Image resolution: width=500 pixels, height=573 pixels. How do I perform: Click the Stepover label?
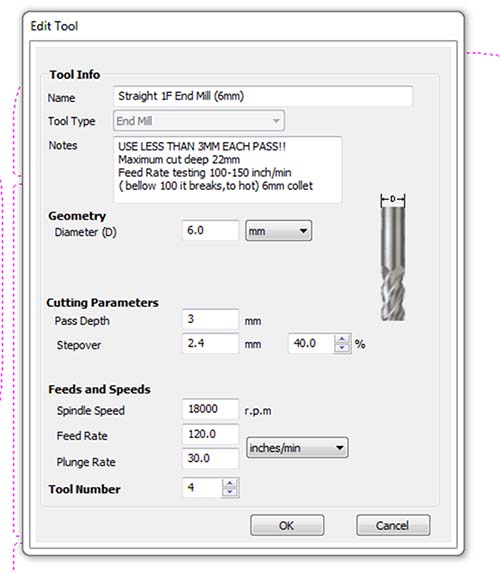click(79, 345)
